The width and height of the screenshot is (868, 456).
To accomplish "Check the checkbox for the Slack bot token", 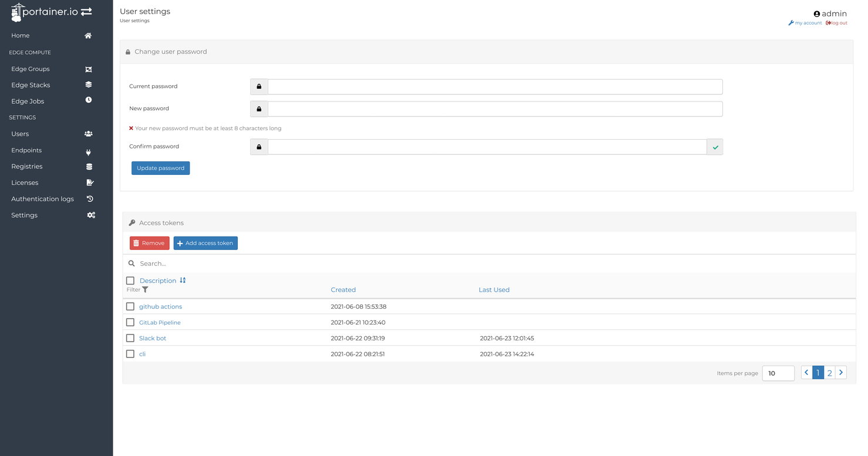I will (130, 337).
